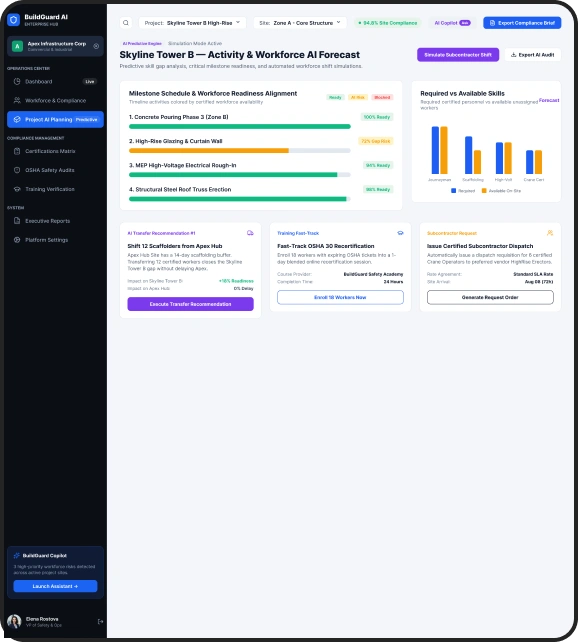Click the truck icon on transfer recommendation card
Viewport: 578px width, 642px height.
pyautogui.click(x=250, y=233)
